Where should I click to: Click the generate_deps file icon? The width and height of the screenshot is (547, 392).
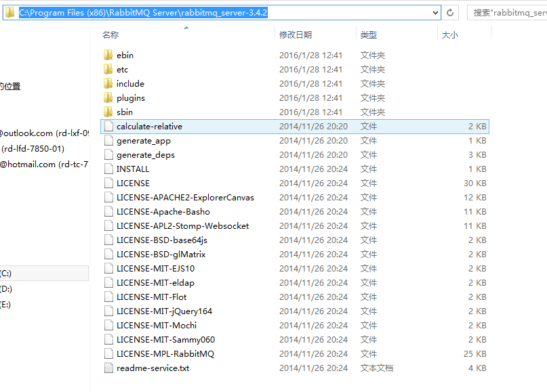coord(109,155)
